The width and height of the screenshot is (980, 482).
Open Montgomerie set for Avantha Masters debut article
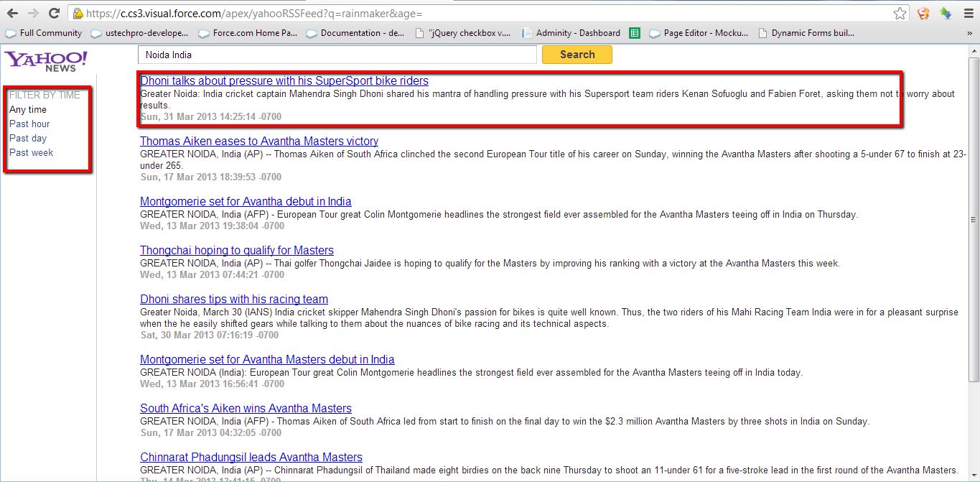267,360
